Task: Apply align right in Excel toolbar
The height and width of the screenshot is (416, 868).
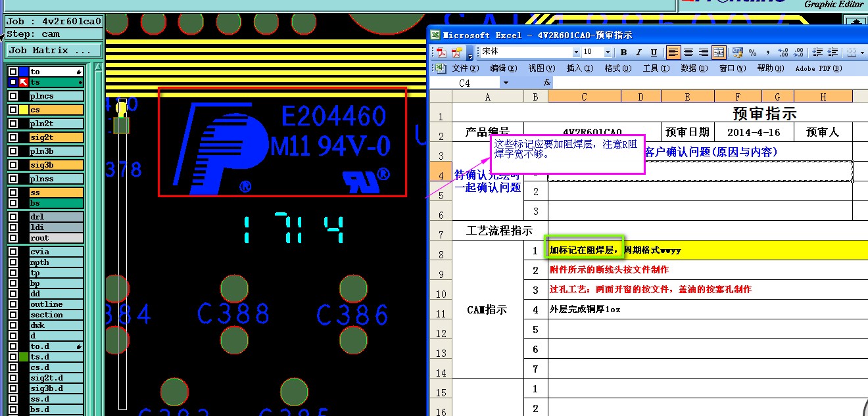Action: coord(704,53)
